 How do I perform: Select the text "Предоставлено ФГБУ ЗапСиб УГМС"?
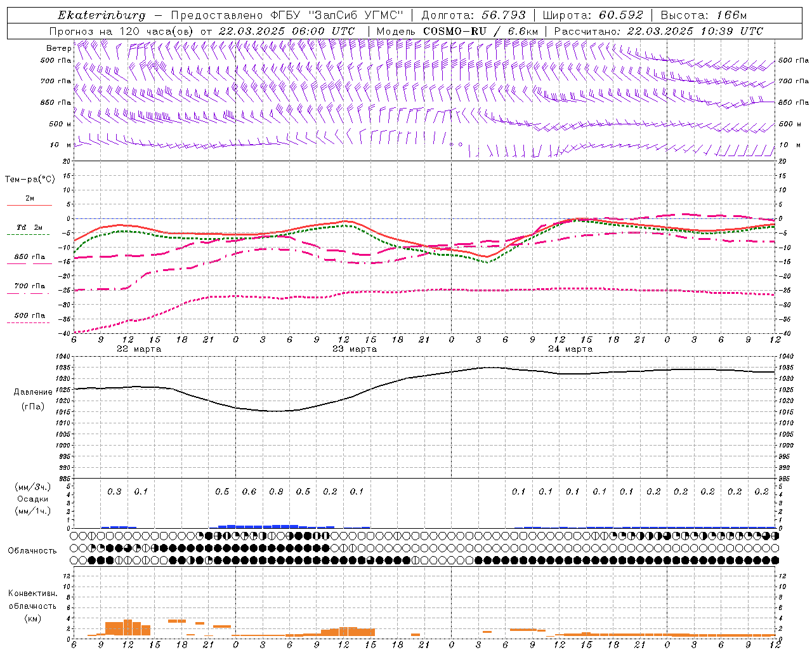point(287,15)
